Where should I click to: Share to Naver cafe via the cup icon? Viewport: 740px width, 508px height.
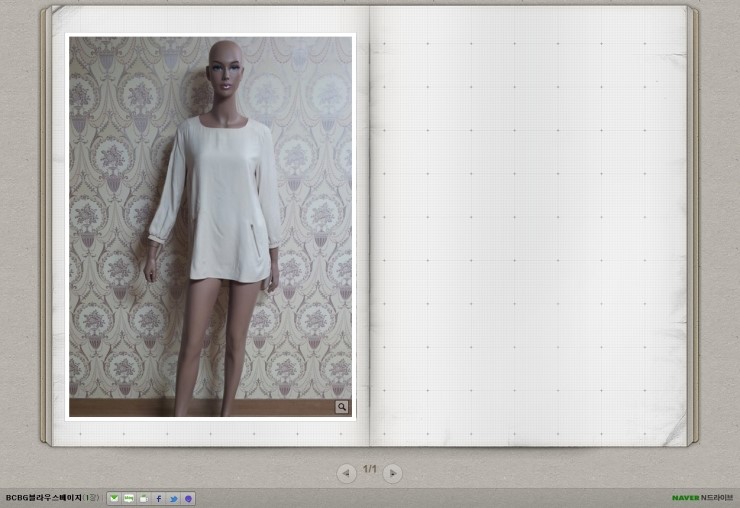coord(143,498)
